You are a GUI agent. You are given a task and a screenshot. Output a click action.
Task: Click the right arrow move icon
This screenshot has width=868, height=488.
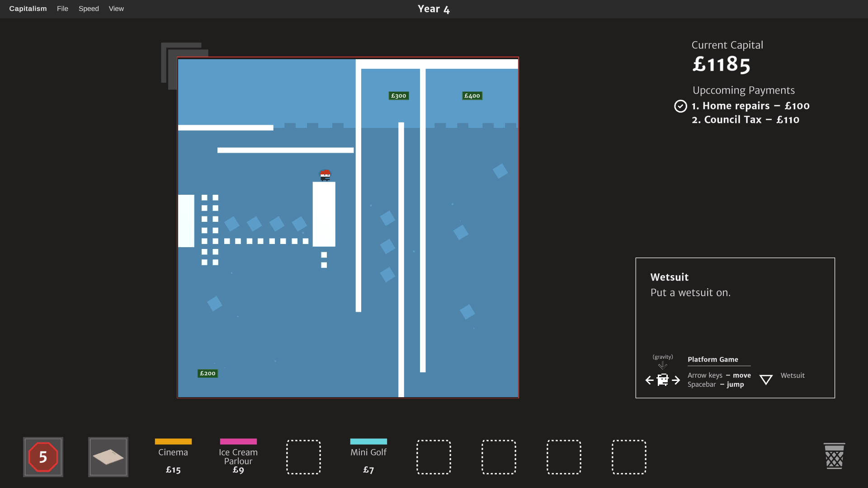[x=676, y=380]
